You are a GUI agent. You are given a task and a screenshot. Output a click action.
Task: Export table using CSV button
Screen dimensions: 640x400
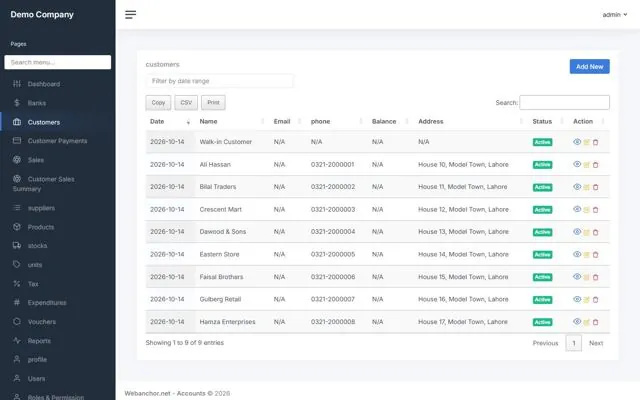186,102
